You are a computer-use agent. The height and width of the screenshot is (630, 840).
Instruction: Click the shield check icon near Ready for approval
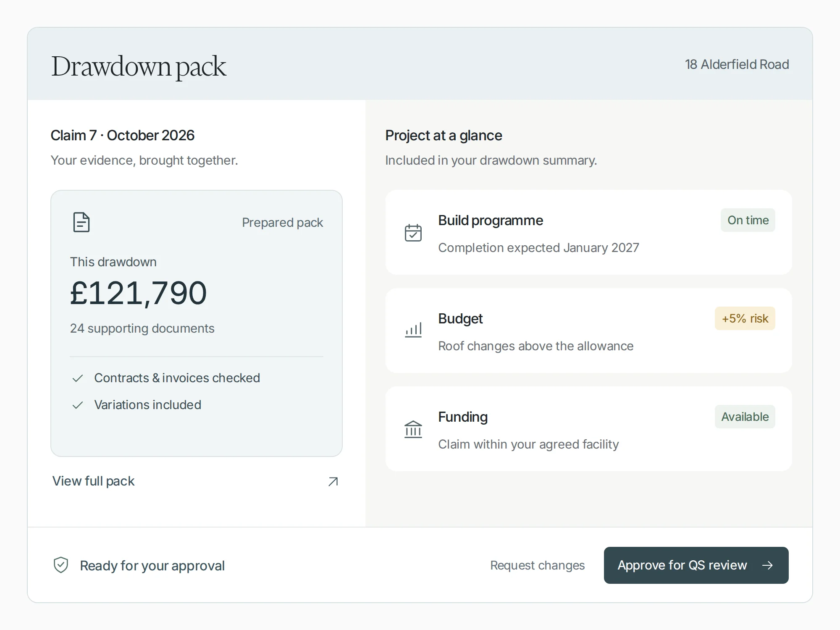click(61, 565)
